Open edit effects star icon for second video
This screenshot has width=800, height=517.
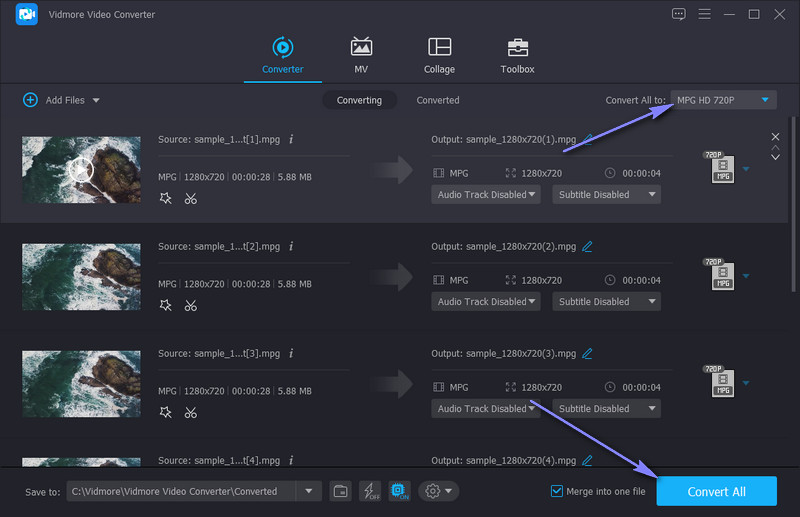tap(166, 305)
